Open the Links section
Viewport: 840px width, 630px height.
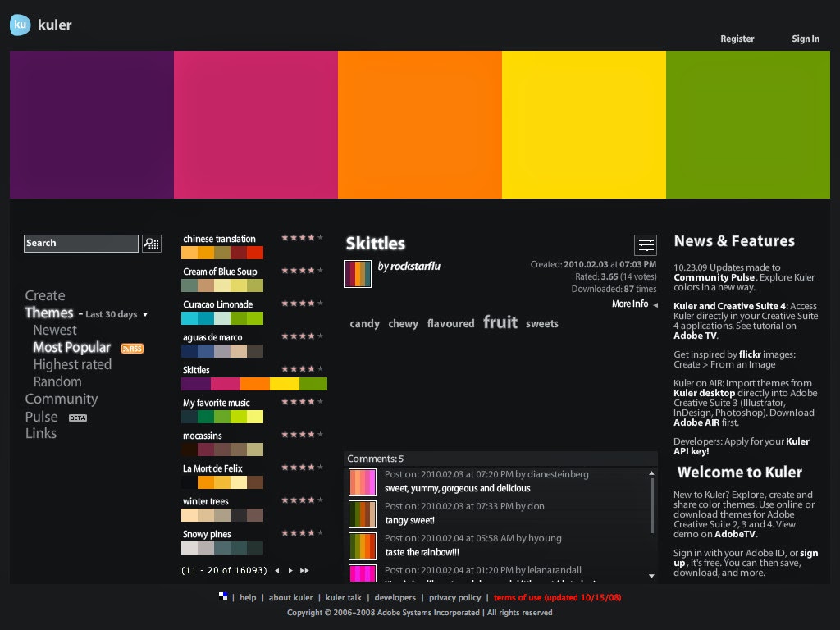coord(41,433)
